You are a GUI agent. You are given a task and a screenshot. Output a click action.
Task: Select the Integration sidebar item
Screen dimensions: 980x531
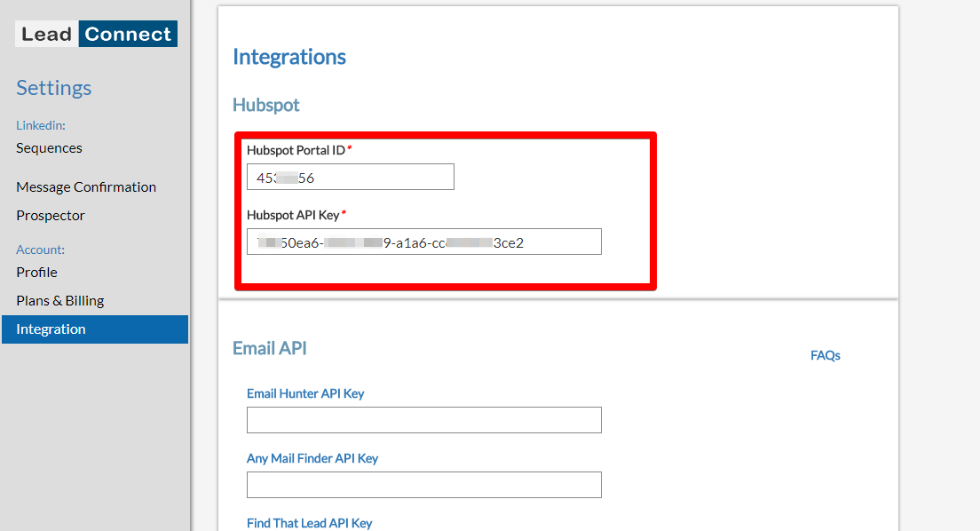[95, 329]
